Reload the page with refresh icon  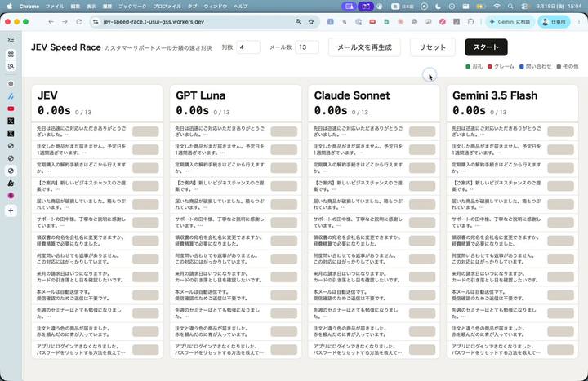[x=78, y=22]
